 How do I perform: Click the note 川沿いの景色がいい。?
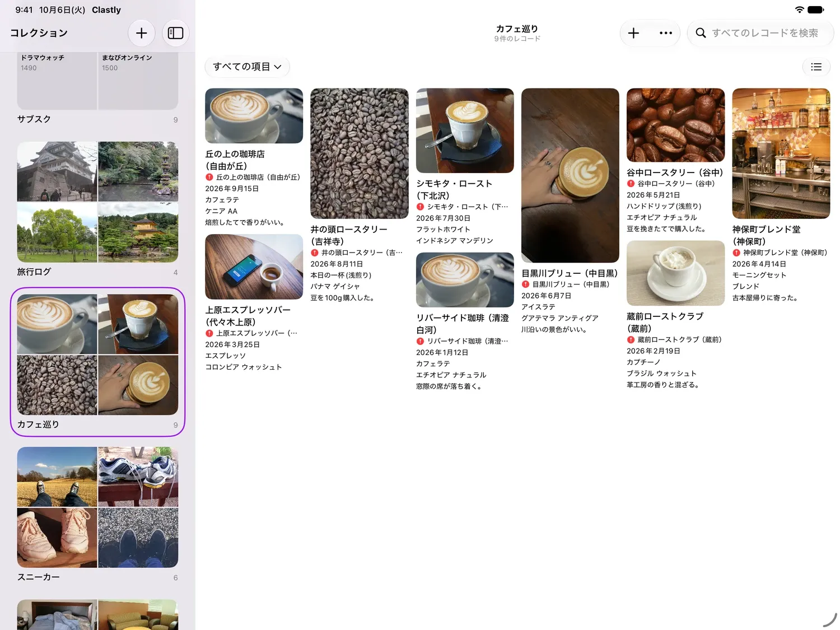[554, 329]
